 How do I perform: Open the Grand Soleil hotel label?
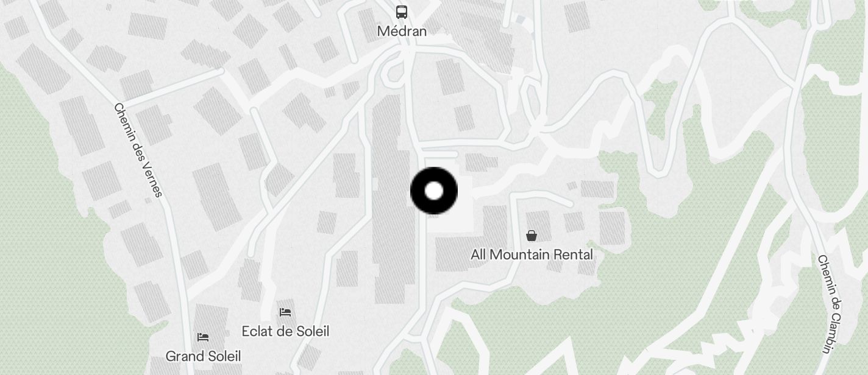tap(203, 356)
